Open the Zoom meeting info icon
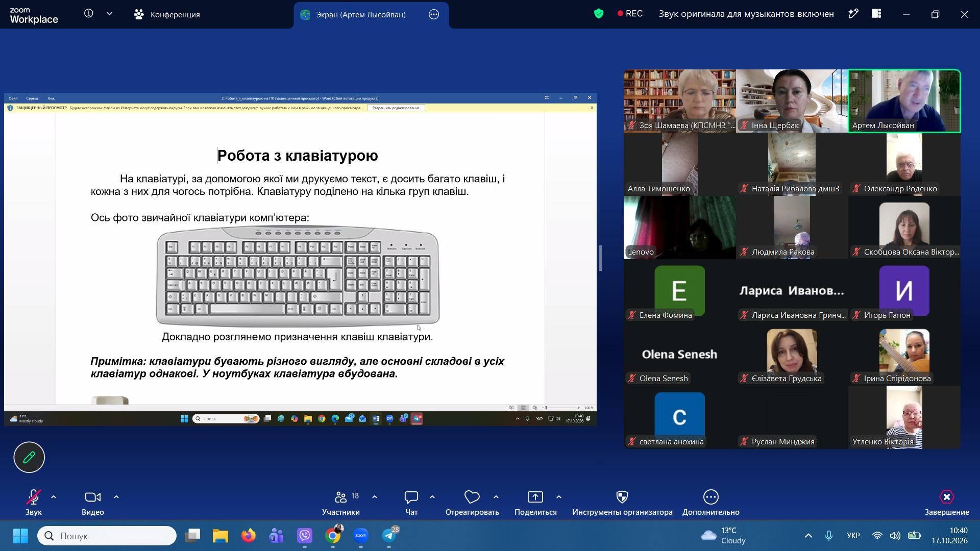This screenshot has width=980, height=551. 89,14
